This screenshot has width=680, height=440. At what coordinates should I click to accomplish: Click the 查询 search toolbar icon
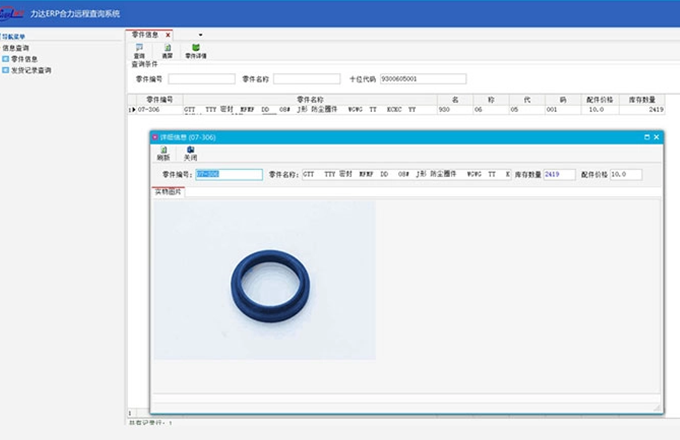coord(139,51)
